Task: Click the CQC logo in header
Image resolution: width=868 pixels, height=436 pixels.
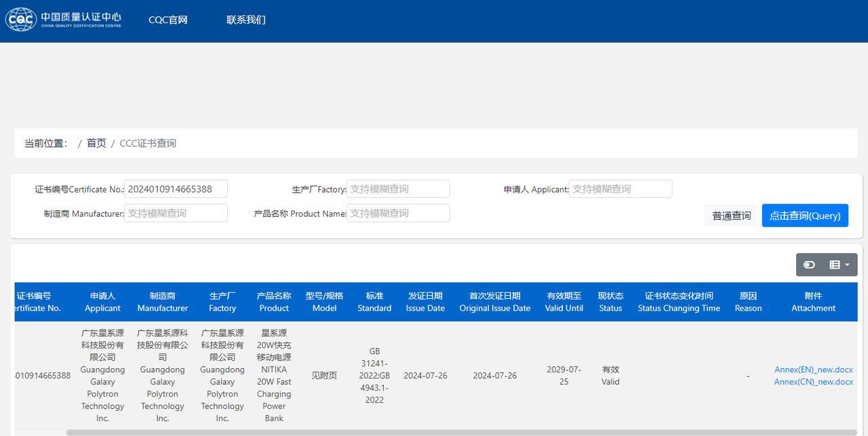Action: tap(64, 19)
